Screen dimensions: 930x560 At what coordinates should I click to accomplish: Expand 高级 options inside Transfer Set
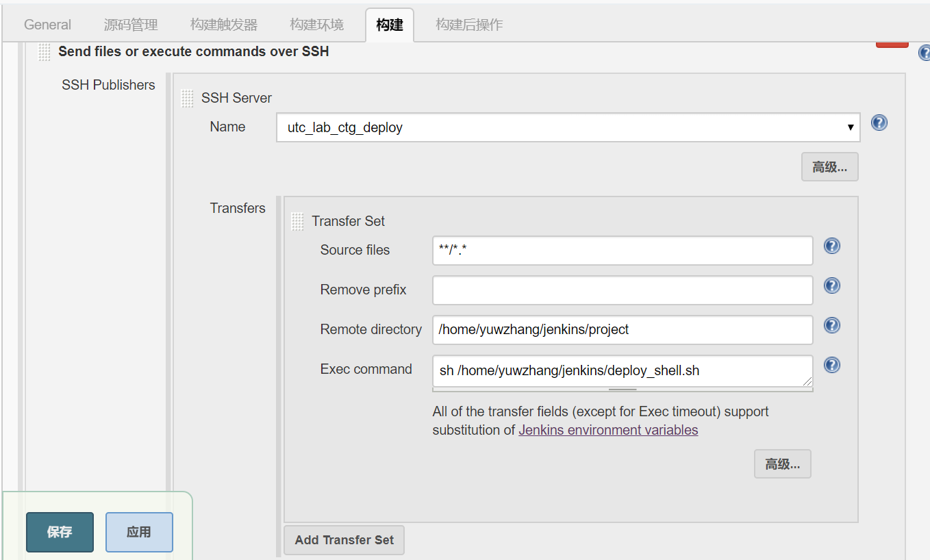click(x=782, y=464)
